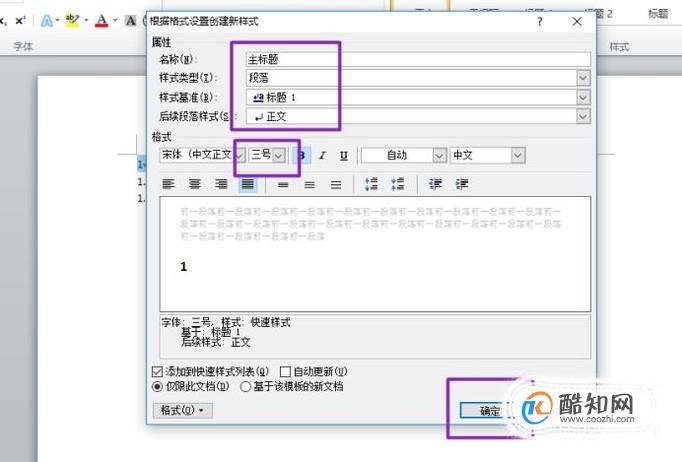Click the 名称 input field containing 主标题
The height and width of the screenshot is (462, 682).
418,59
